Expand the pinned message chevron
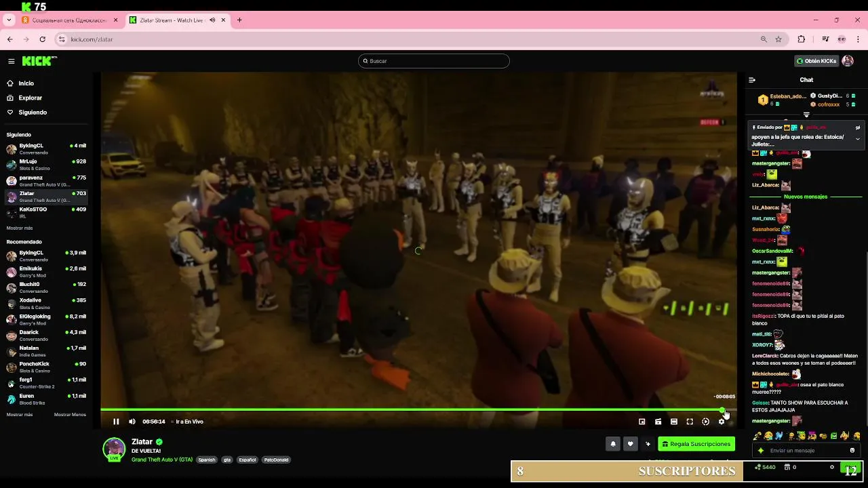Image resolution: width=868 pixels, height=488 pixels. (858, 139)
